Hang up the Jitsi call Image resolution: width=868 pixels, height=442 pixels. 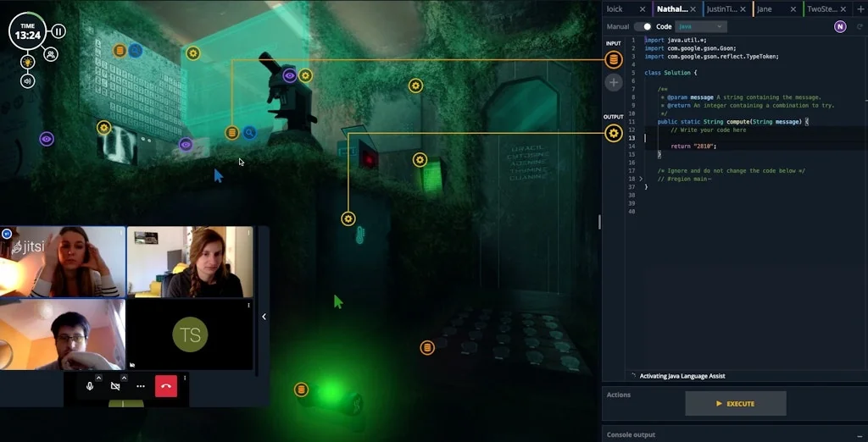click(166, 386)
